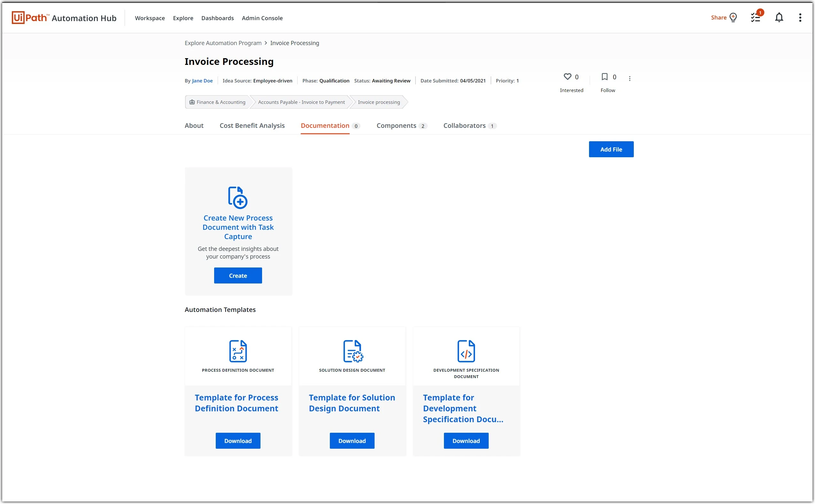Open the idea's three-dot options menu
Viewport: 815px width, 504px height.
[x=630, y=78]
